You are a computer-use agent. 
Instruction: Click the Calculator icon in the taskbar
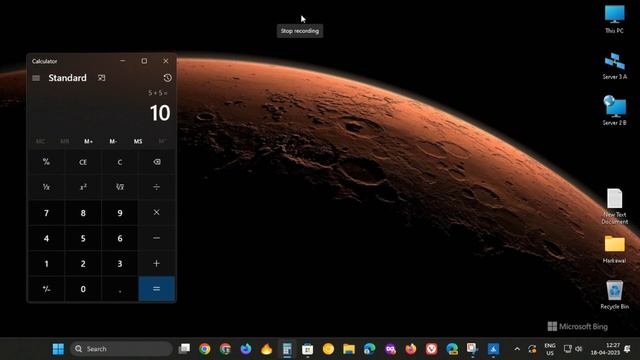(x=287, y=349)
